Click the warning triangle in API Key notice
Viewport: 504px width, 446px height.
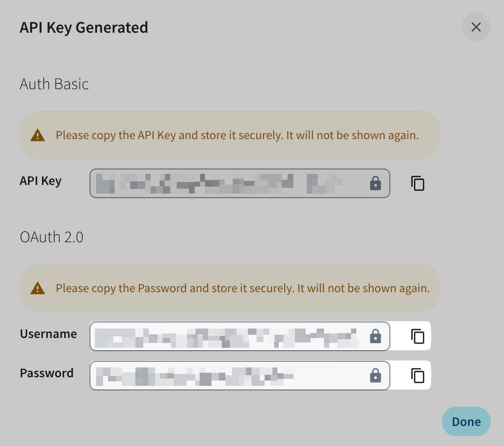(x=38, y=135)
